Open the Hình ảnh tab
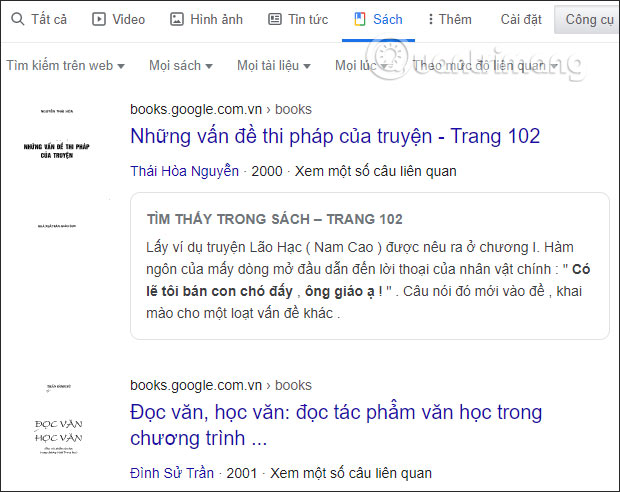 (216, 19)
